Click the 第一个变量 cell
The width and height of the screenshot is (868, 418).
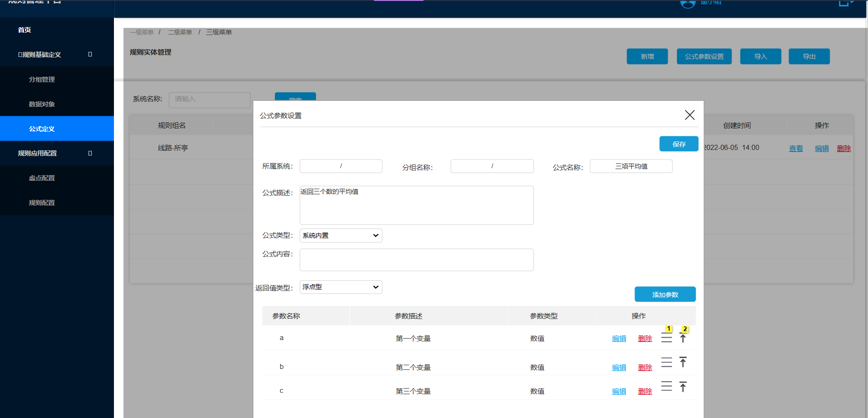(413, 339)
